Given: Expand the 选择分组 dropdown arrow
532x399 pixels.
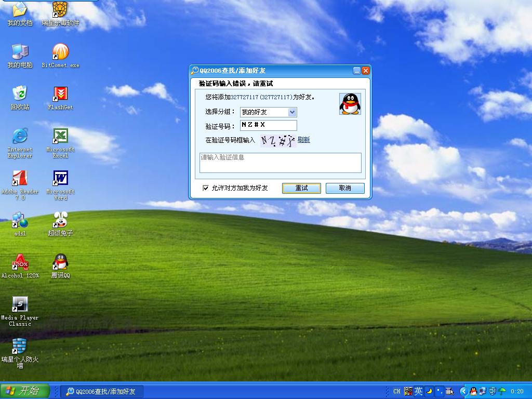Looking at the screenshot, I should click(292, 112).
